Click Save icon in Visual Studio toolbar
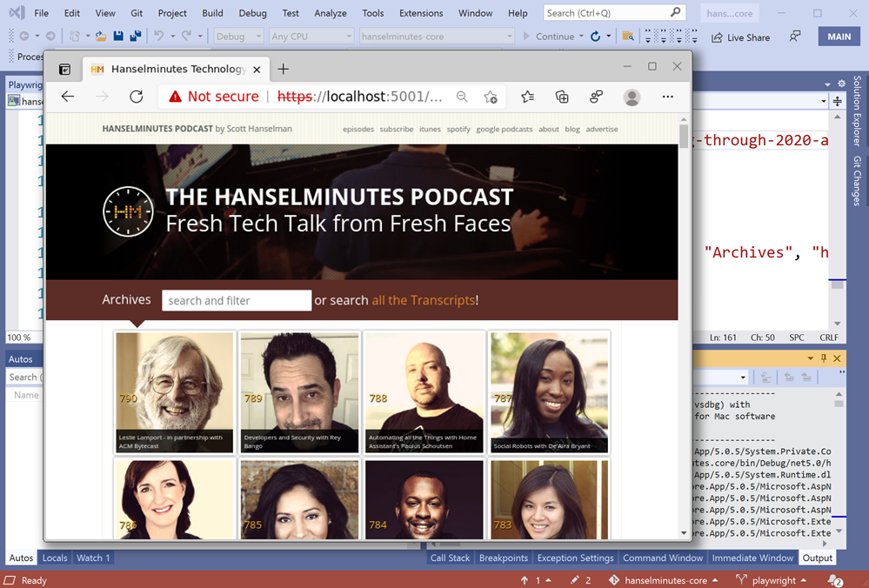The height and width of the screenshot is (588, 869). click(x=118, y=36)
